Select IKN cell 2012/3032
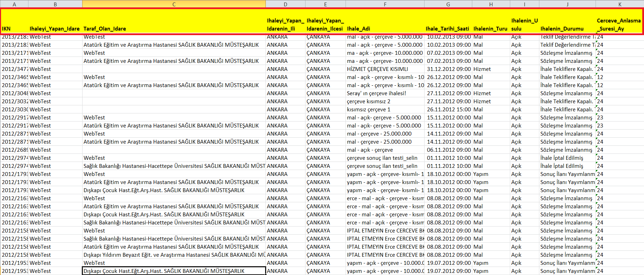This screenshot has width=644, height=275. click(x=14, y=102)
